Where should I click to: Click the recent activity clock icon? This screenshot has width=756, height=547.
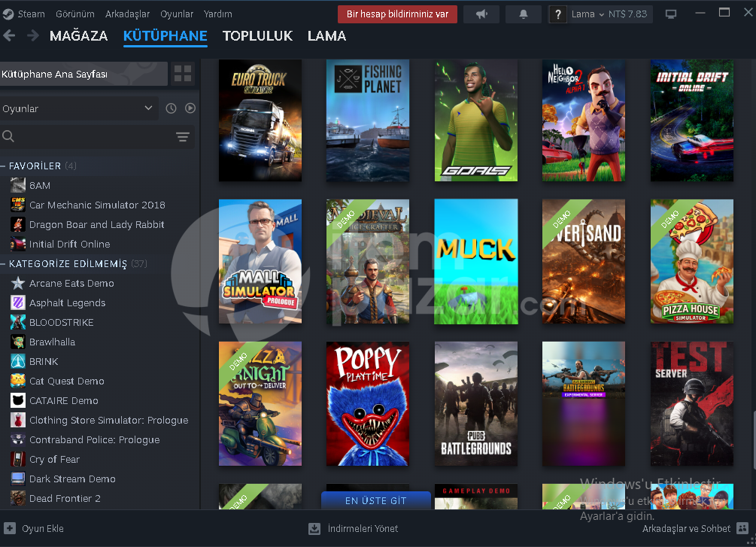click(x=172, y=108)
